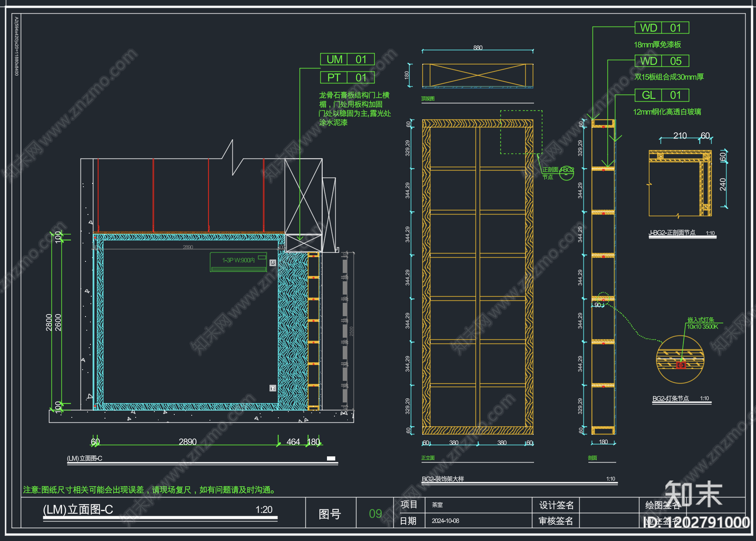Select the "顶视图" view label
Viewport: 756px width, 541px height.
[428, 99]
